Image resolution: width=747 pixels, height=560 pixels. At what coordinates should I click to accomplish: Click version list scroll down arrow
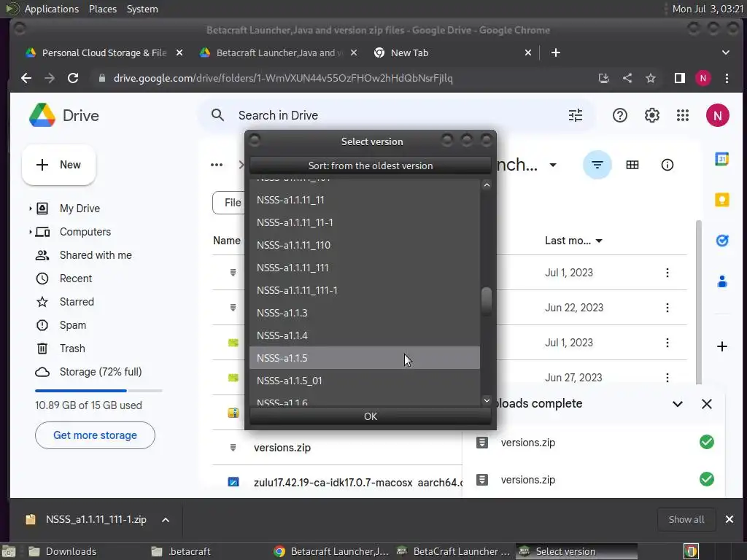[x=487, y=400]
